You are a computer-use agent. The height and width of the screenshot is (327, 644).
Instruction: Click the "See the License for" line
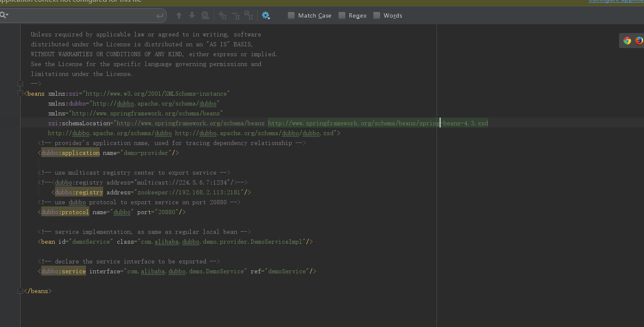pos(146,64)
